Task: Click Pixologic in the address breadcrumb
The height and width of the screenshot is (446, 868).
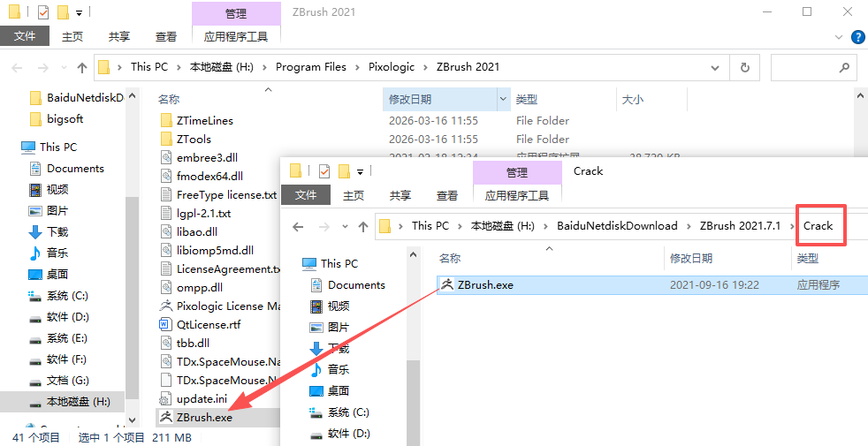Action: click(392, 67)
